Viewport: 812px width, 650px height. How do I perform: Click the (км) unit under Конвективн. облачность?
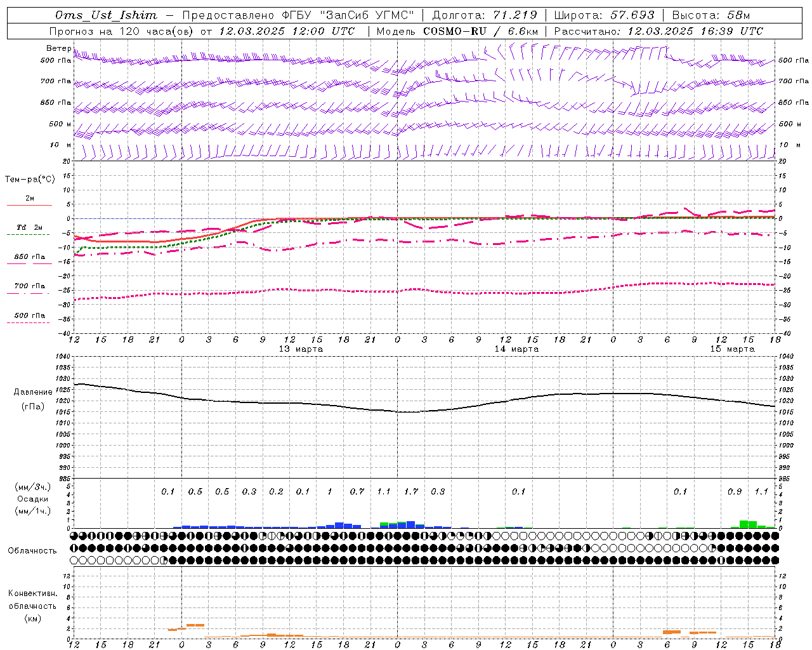click(32, 618)
